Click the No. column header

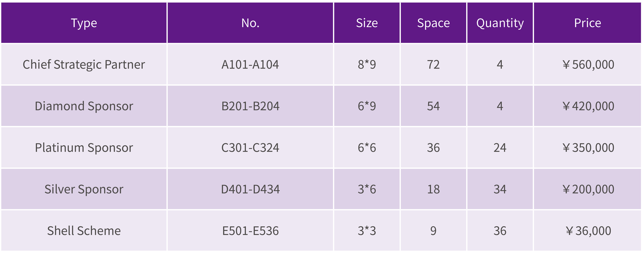click(250, 23)
